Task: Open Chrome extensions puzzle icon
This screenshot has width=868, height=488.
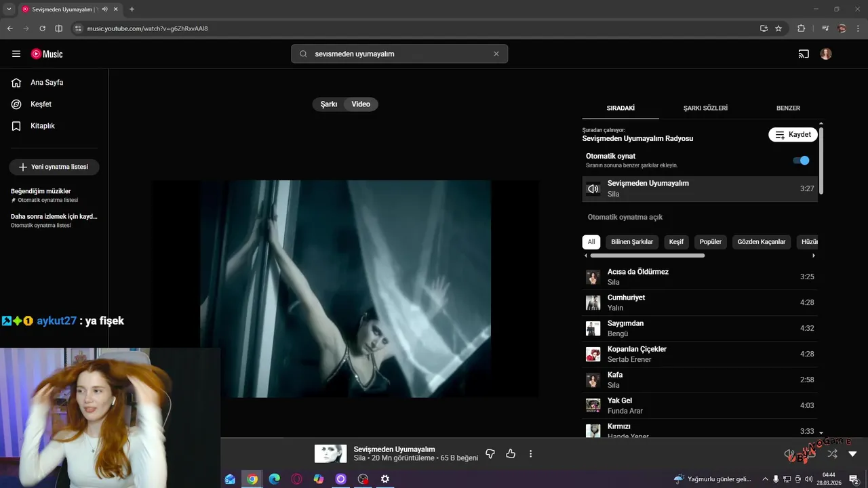Action: [x=801, y=28]
